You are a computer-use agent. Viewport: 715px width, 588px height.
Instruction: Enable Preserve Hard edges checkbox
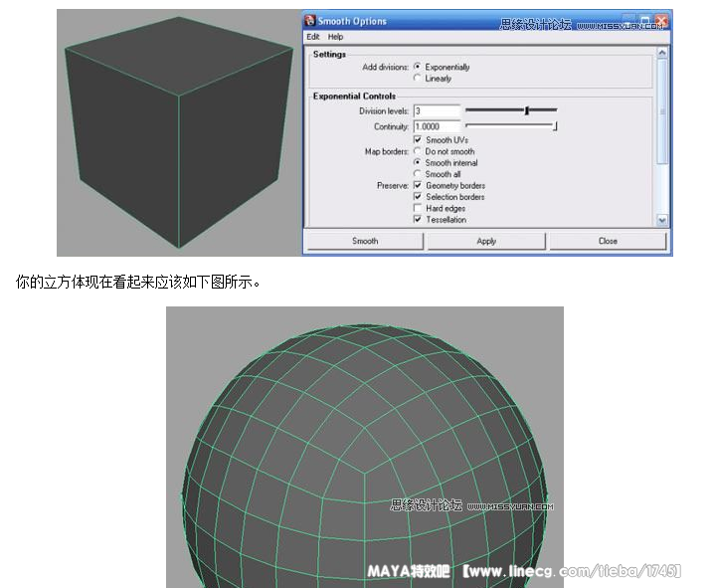[418, 208]
